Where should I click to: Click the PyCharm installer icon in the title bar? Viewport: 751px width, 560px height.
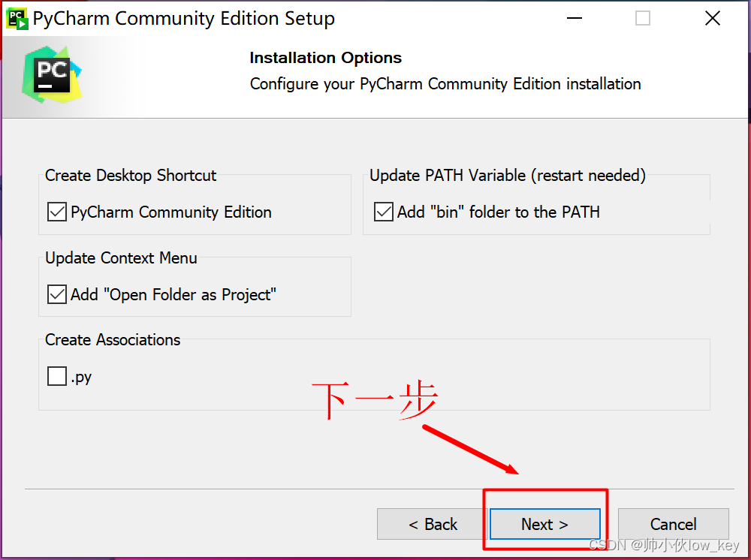(17, 19)
